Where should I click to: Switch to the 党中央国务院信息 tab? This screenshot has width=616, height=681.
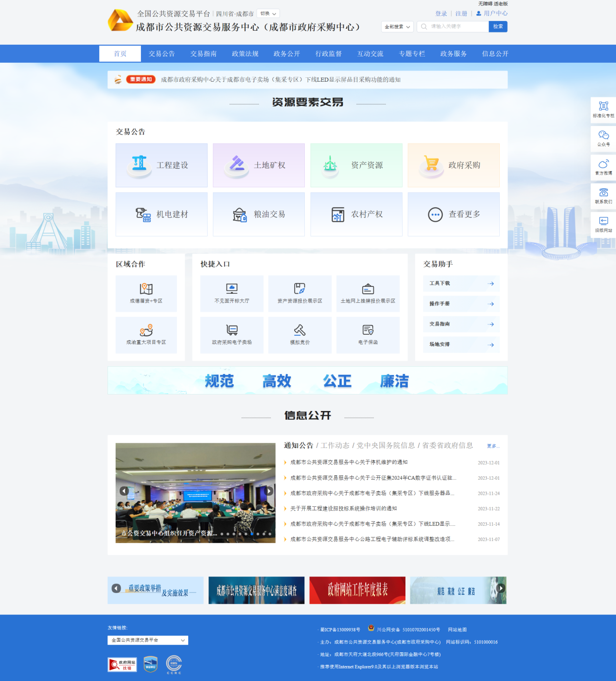386,446
